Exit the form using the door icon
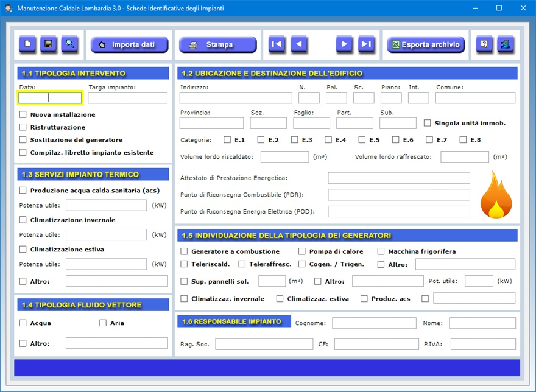The height and width of the screenshot is (392, 536). [505, 44]
